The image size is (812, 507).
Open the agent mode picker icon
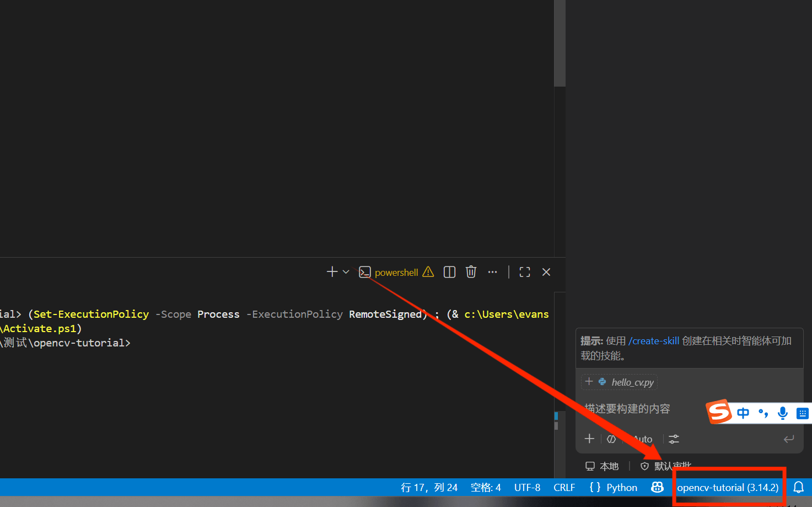pyautogui.click(x=611, y=439)
